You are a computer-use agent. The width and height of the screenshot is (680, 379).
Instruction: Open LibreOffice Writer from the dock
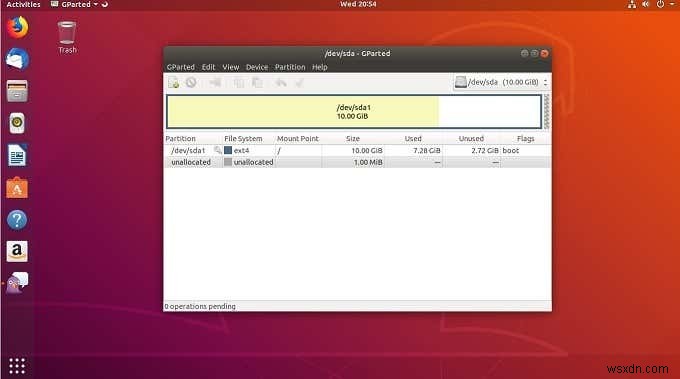pyautogui.click(x=17, y=155)
